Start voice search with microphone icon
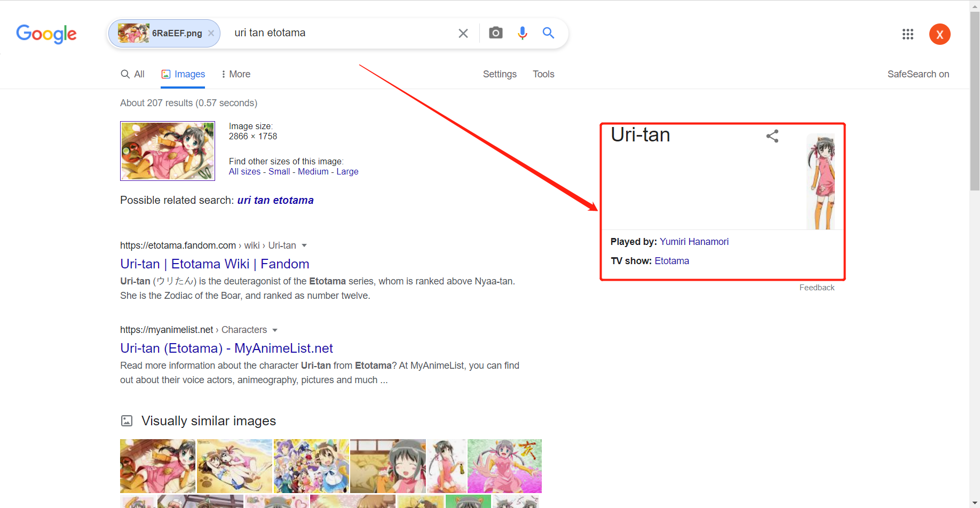Image resolution: width=980 pixels, height=508 pixels. click(x=523, y=33)
